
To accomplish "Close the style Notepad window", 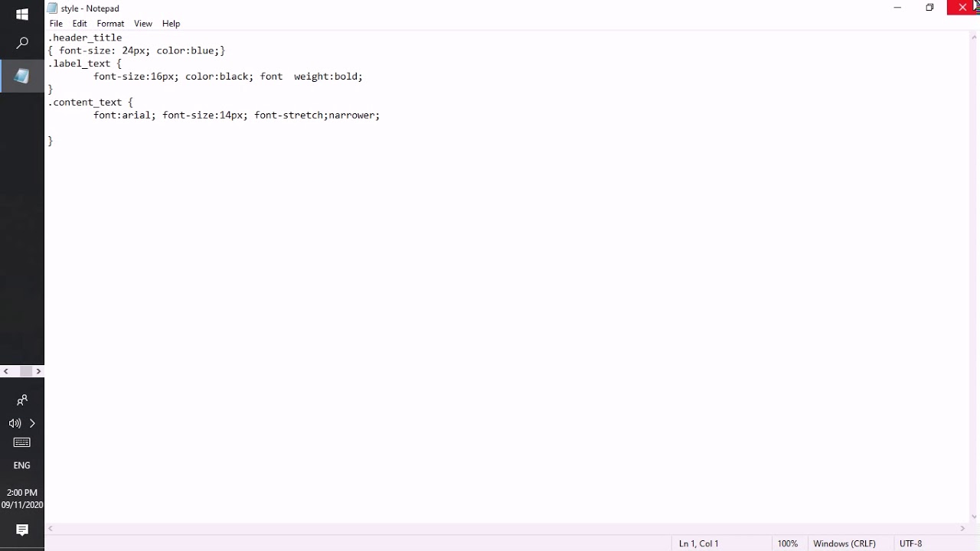I will (962, 8).
